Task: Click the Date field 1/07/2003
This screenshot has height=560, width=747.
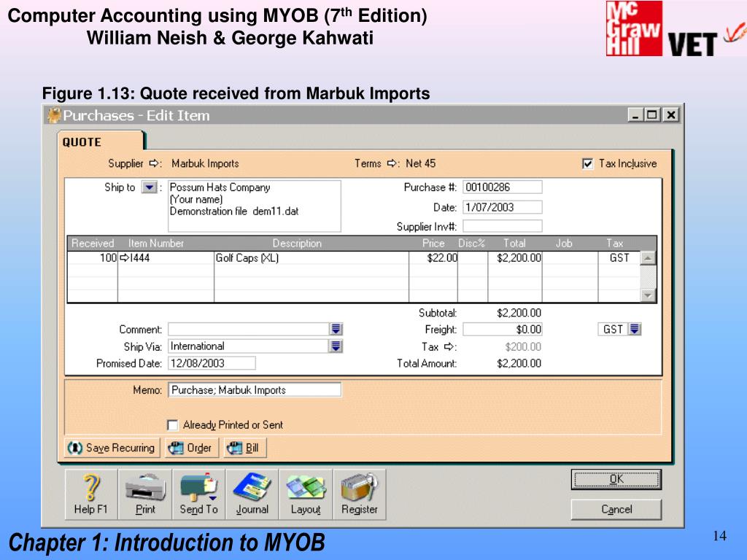Action: tap(502, 207)
